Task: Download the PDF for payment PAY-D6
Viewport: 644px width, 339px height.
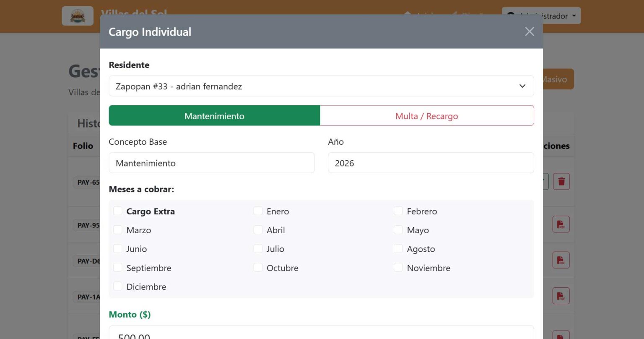Action: point(561,260)
